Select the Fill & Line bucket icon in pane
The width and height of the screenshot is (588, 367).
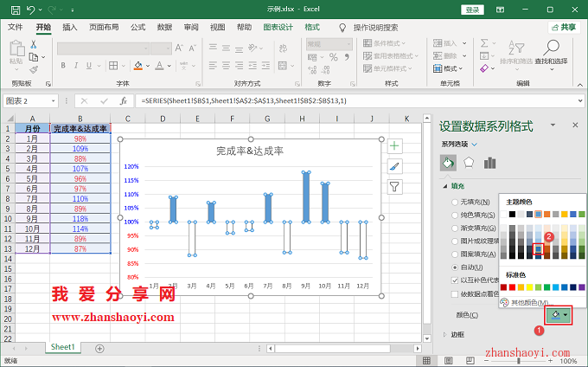(448, 163)
